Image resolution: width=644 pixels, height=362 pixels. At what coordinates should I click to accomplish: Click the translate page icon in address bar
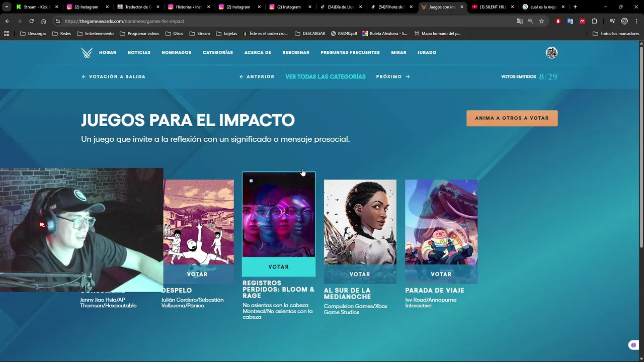[x=520, y=21]
